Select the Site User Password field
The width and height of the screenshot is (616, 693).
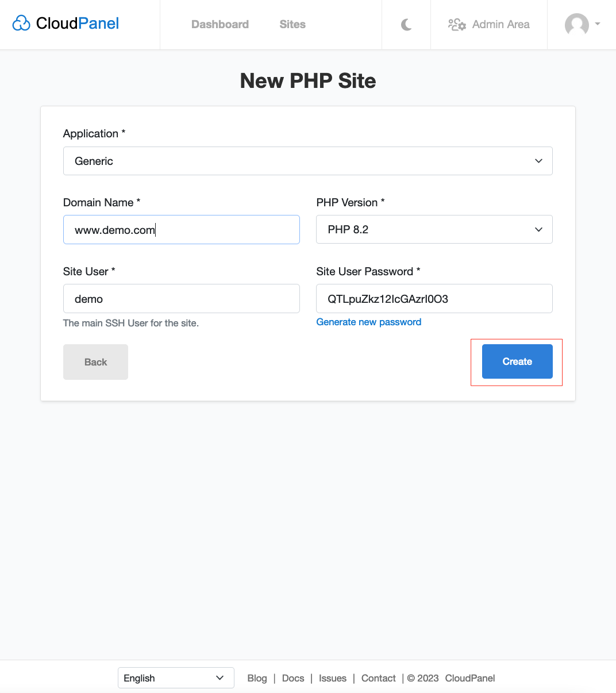tap(434, 299)
